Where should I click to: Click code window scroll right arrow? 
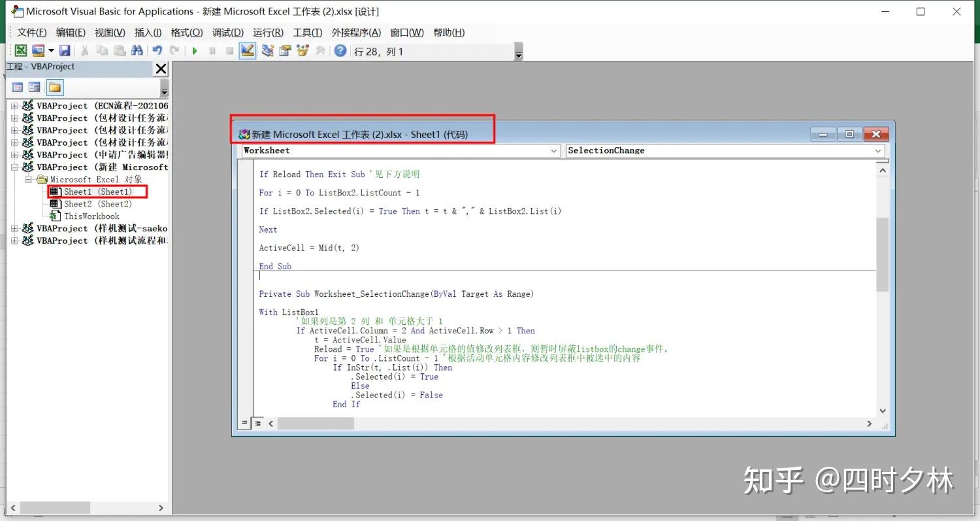tap(870, 424)
